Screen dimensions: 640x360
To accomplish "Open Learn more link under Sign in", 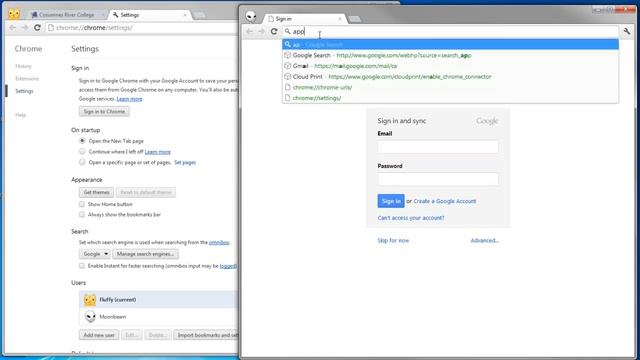I will click(x=129, y=99).
